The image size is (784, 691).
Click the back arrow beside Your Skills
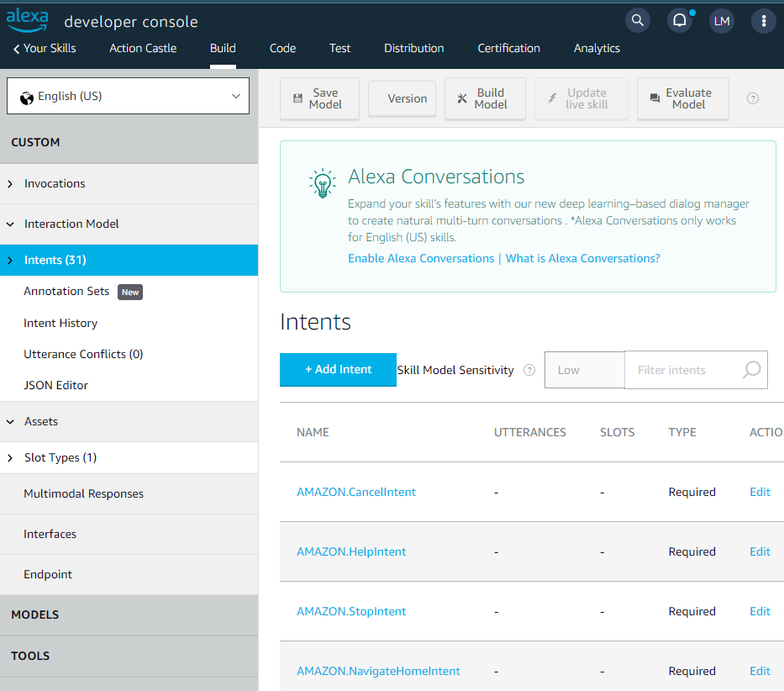17,49
